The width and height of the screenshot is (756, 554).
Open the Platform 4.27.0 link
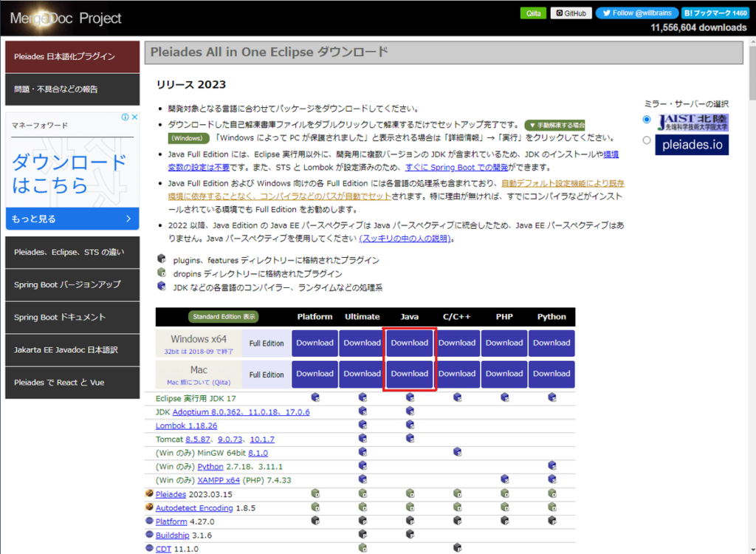171,521
